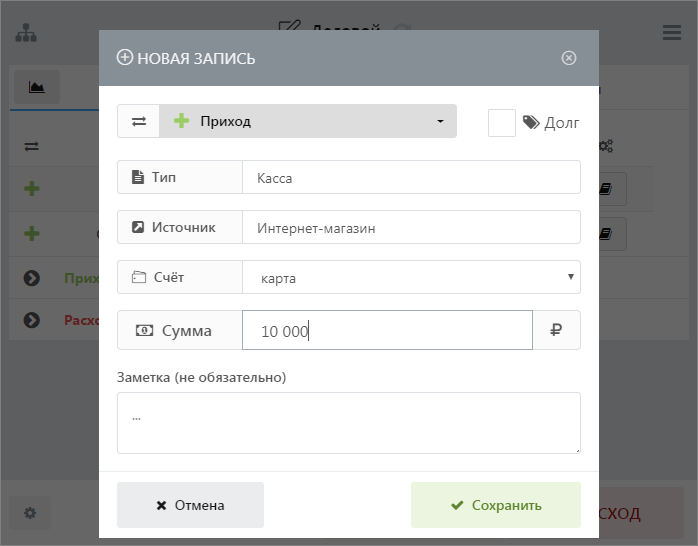Image resolution: width=698 pixels, height=546 pixels.
Task: Toggle the Долг checkbox
Action: coord(502,122)
